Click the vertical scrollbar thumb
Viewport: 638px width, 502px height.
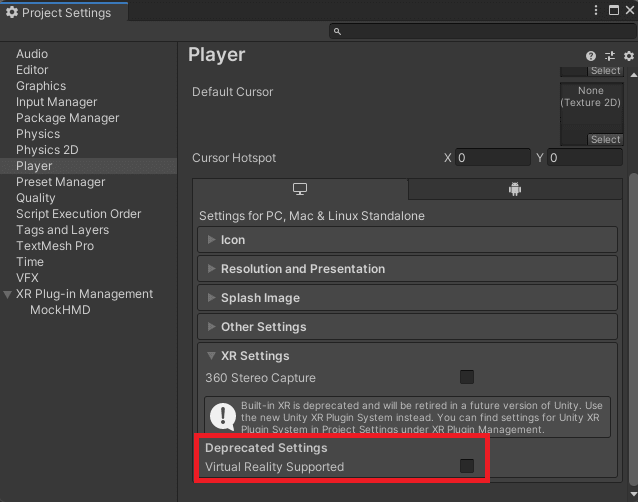point(633,330)
